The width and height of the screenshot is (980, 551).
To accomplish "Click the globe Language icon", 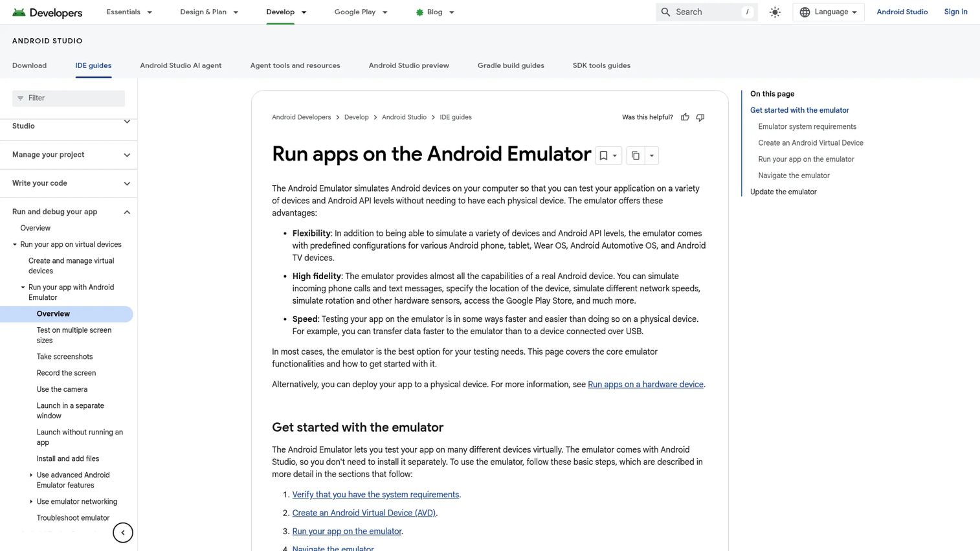I will click(805, 12).
